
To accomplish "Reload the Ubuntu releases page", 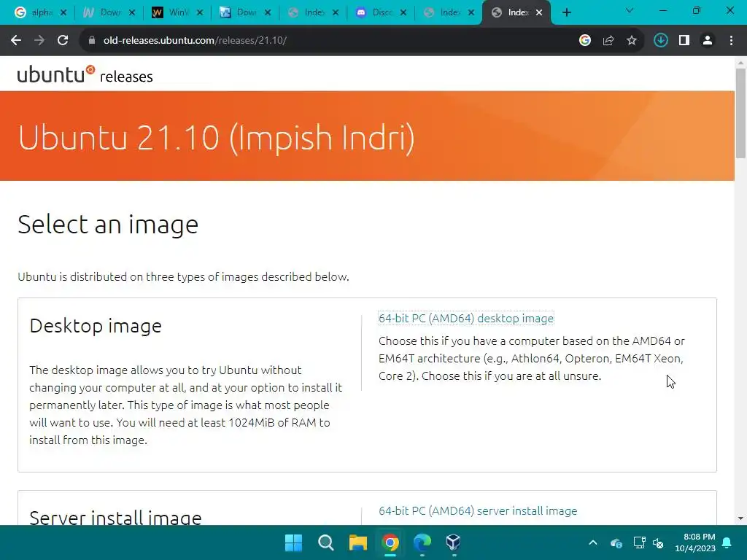I will (x=63, y=41).
